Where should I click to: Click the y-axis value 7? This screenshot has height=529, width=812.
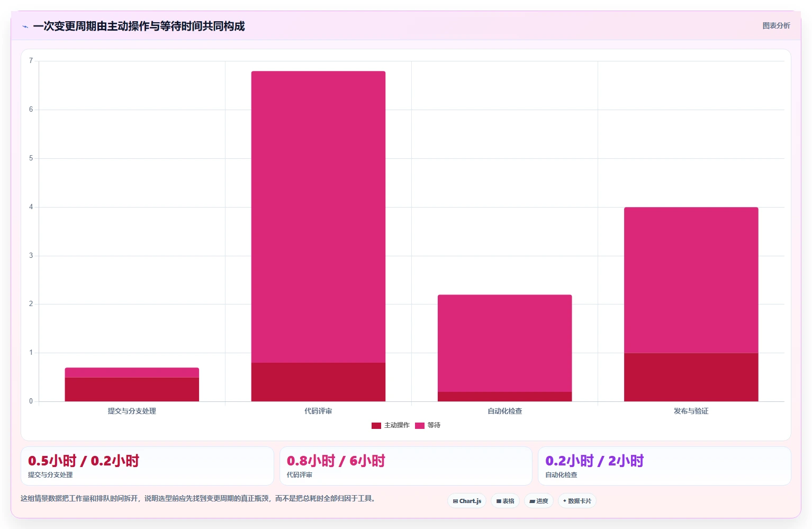pos(31,61)
